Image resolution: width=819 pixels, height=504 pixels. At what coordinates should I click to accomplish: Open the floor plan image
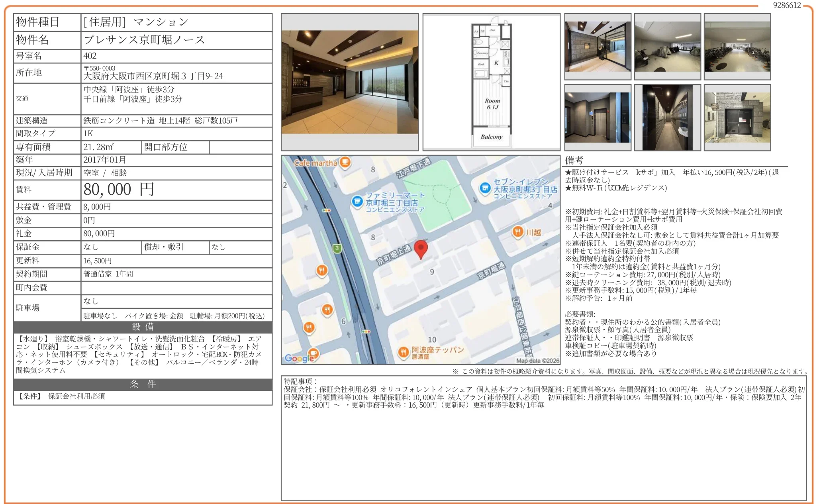[491, 82]
